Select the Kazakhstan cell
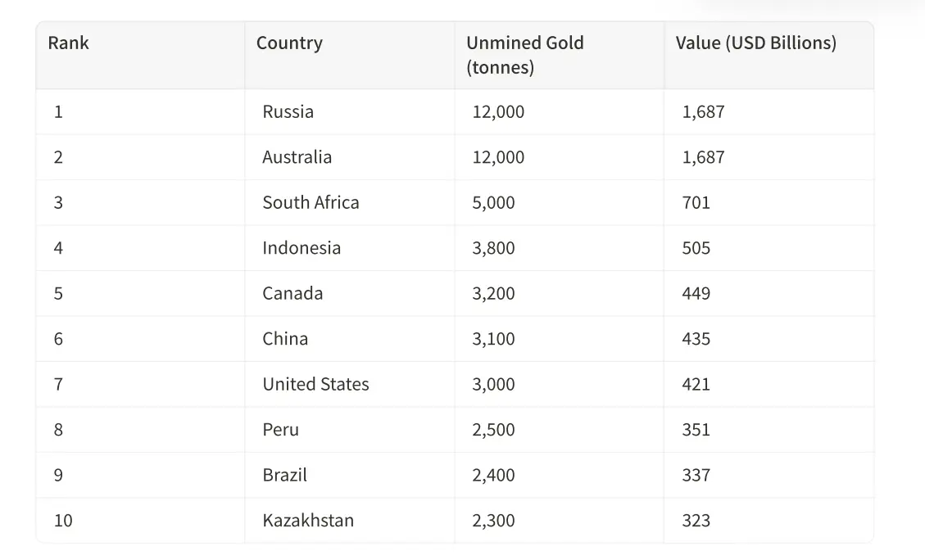This screenshot has width=925, height=560. pyautogui.click(x=308, y=521)
